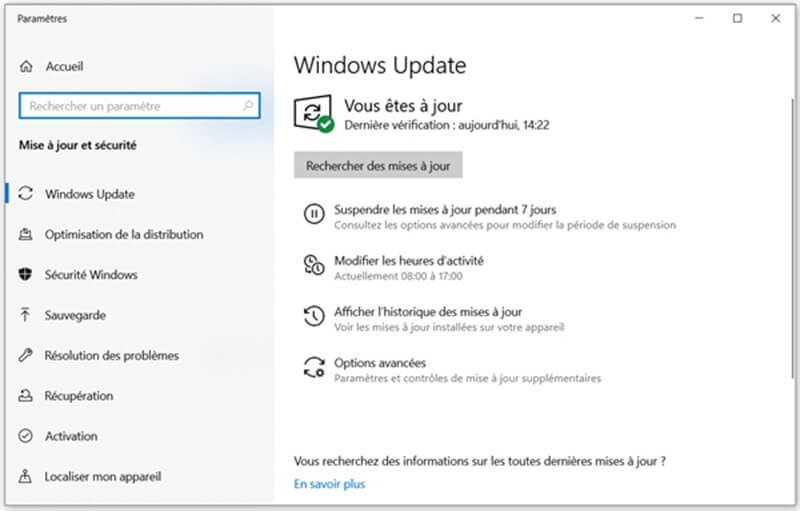This screenshot has height=511, width=800.
Task: Open Afficher l'historique des mises à jour
Action: pyautogui.click(x=428, y=312)
